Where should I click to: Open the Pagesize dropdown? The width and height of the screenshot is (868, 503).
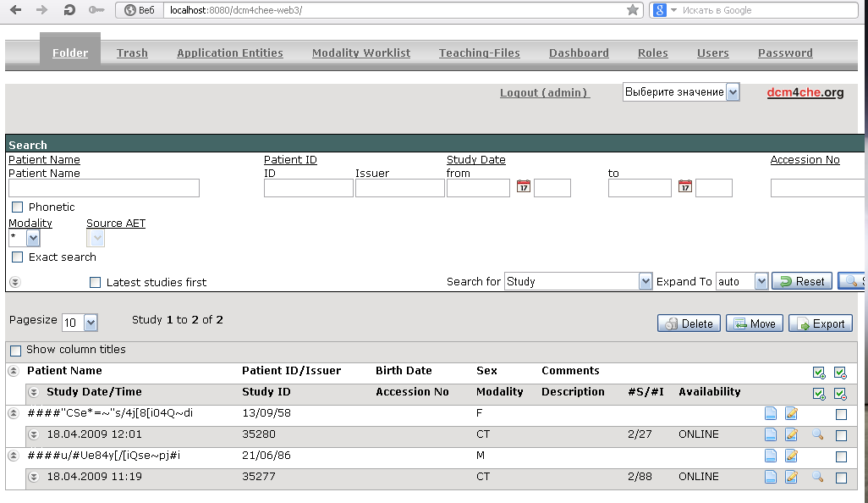[x=80, y=323]
